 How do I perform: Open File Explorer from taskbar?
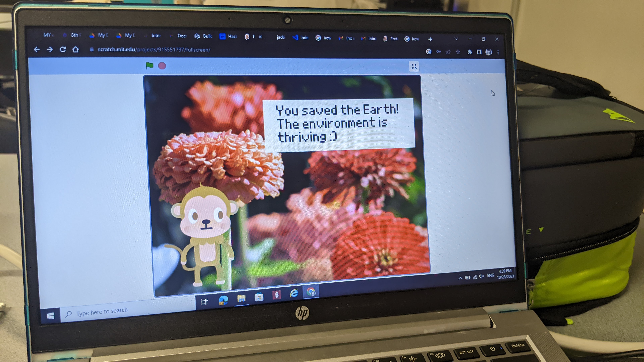[241, 298]
